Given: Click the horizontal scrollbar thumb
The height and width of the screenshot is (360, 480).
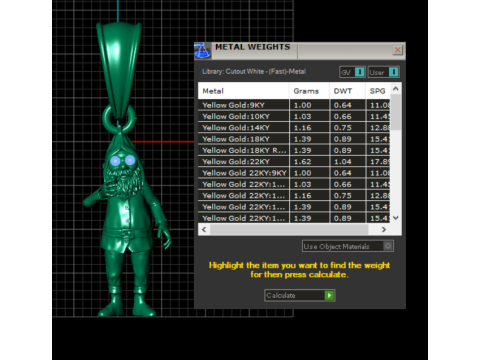Looking at the screenshot, I should [289, 229].
